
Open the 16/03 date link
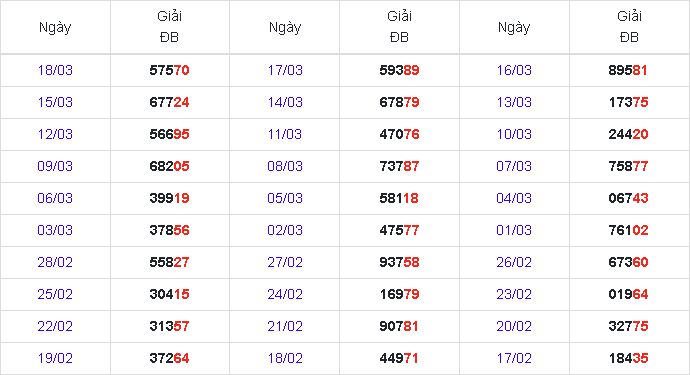514,70
